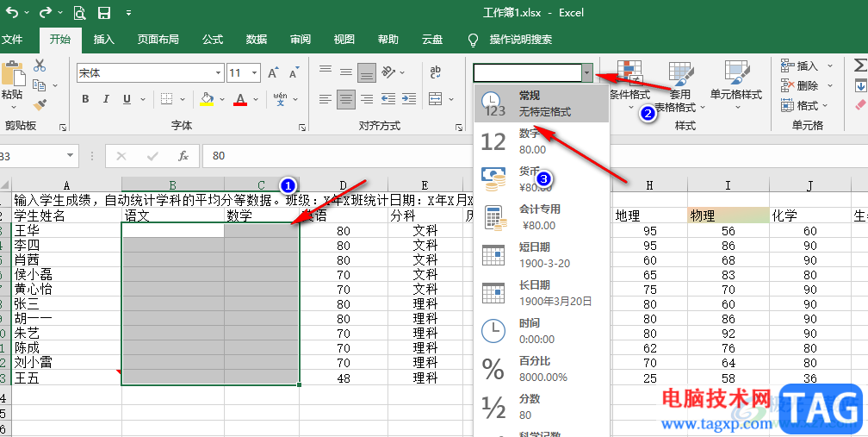Choose 数字 number format option

542,141
